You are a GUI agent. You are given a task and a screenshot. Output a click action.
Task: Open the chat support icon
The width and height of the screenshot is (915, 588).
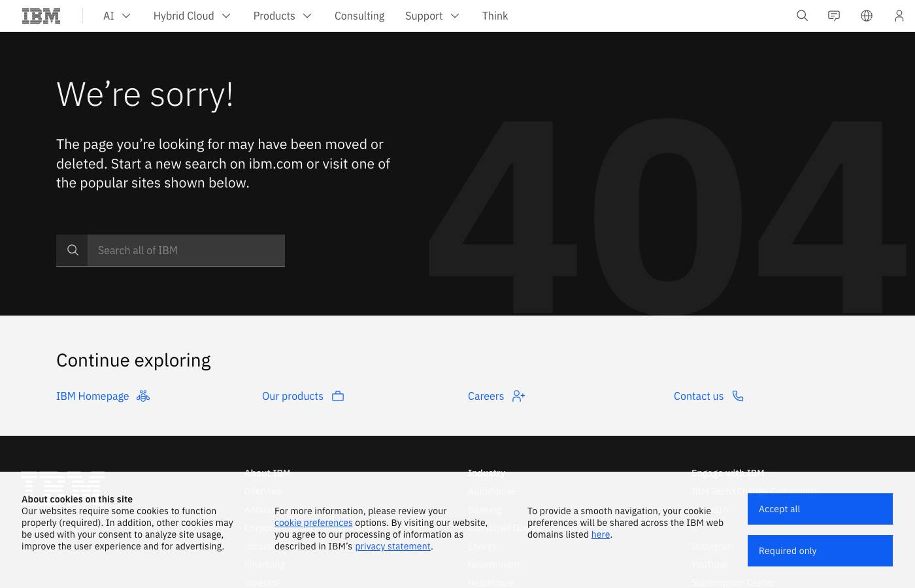click(834, 16)
